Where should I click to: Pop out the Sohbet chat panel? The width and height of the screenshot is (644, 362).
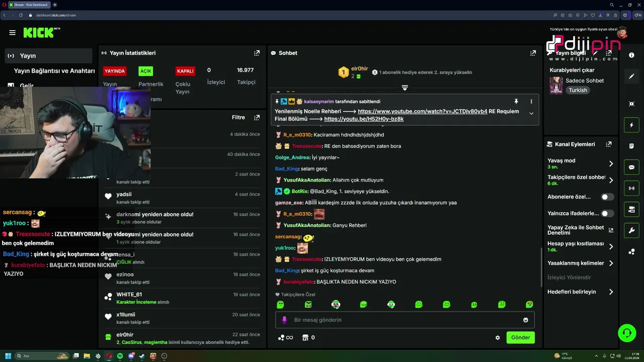pos(533,53)
